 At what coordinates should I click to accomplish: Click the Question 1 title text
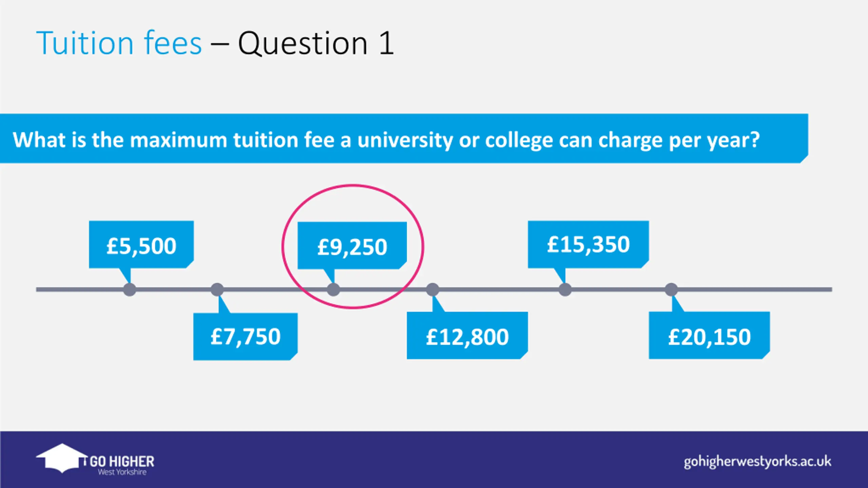[316, 43]
